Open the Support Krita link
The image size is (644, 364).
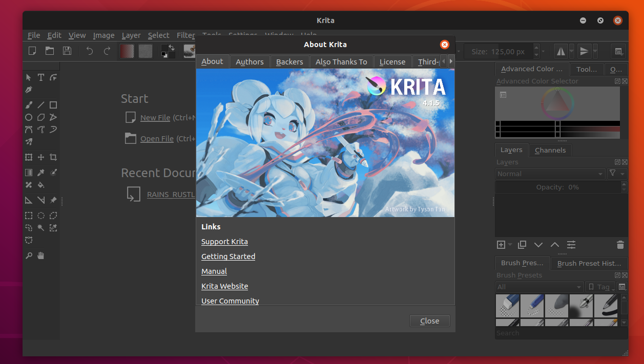click(x=224, y=242)
